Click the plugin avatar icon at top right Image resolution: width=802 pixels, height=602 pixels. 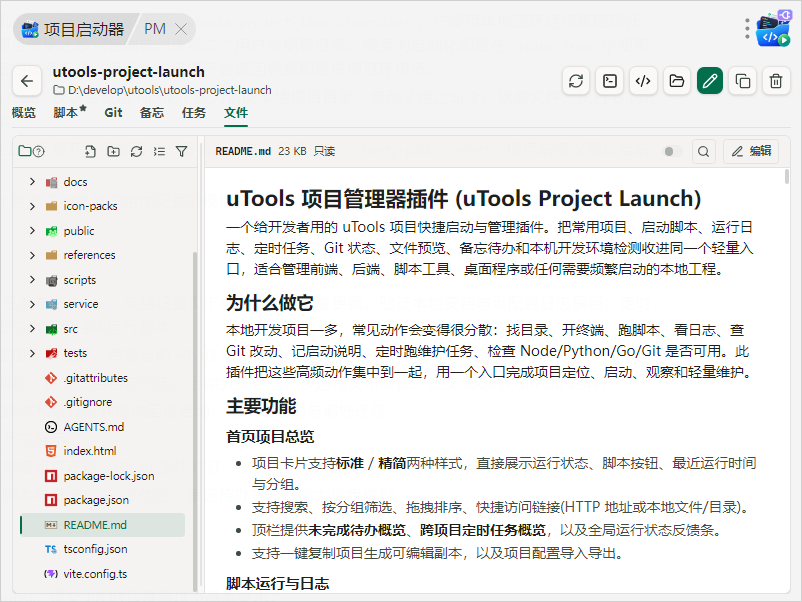pos(774,29)
